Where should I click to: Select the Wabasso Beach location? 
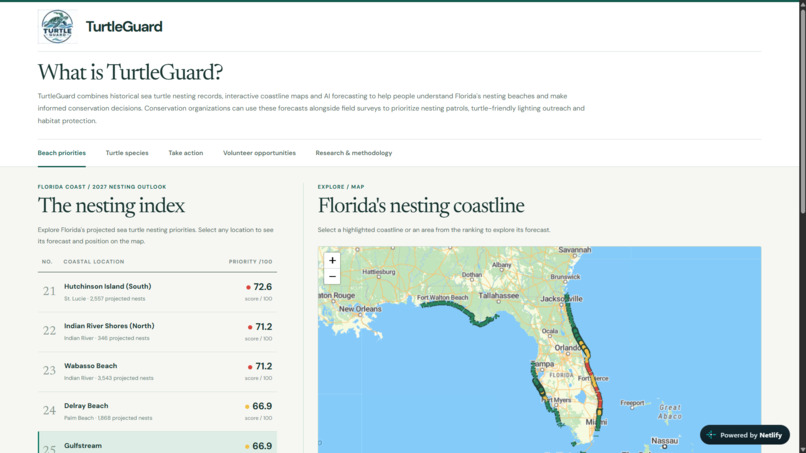pyautogui.click(x=157, y=371)
